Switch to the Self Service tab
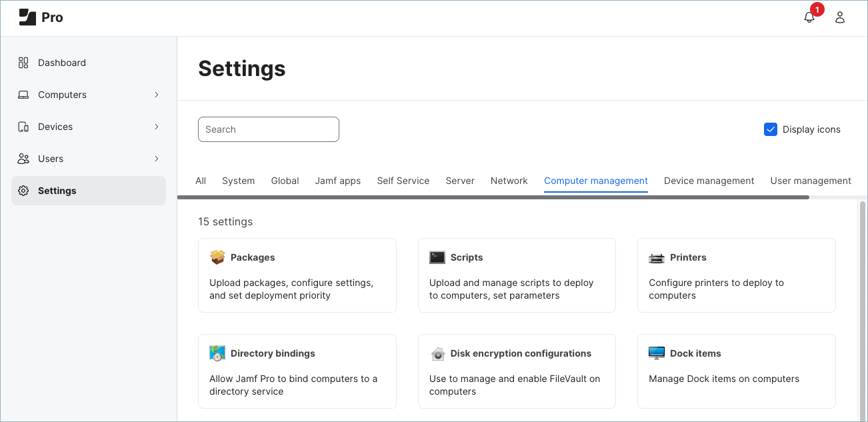868x422 pixels. (x=403, y=181)
